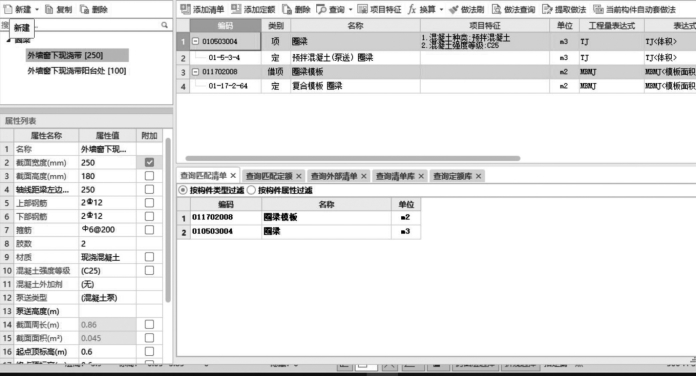Select 外墙窗下现浇带阳台处 [100] item
Viewport: 696px width, 376px height.
[77, 71]
